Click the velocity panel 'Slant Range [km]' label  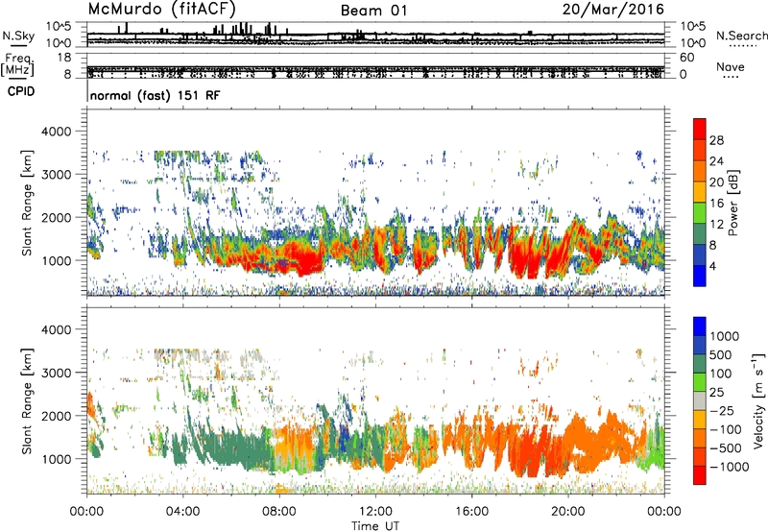pyautogui.click(x=27, y=400)
